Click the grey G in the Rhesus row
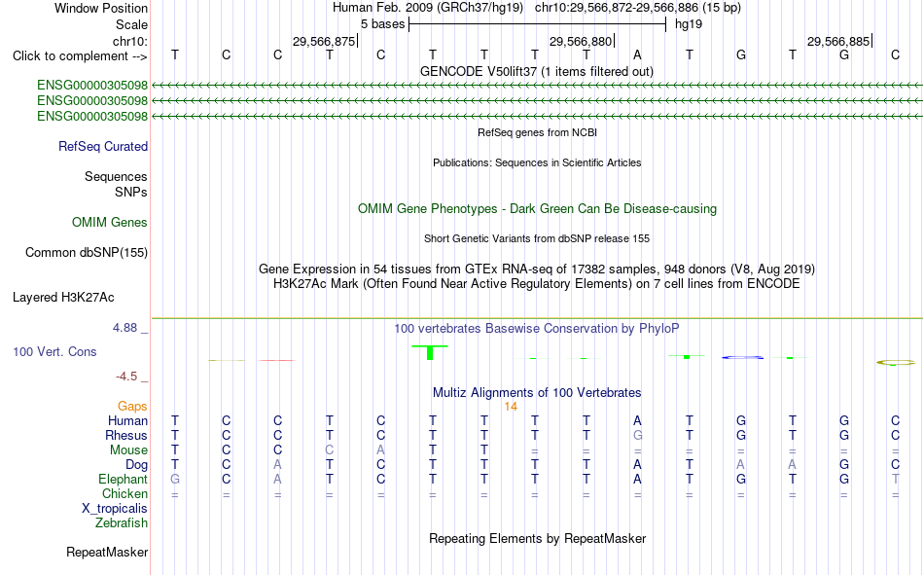The image size is (924, 575). 637,435
